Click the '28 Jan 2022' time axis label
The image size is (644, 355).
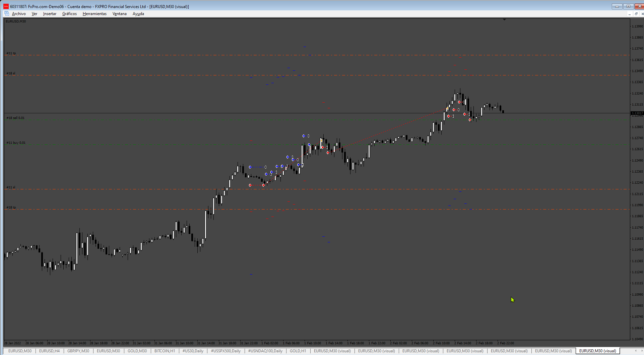(12, 343)
